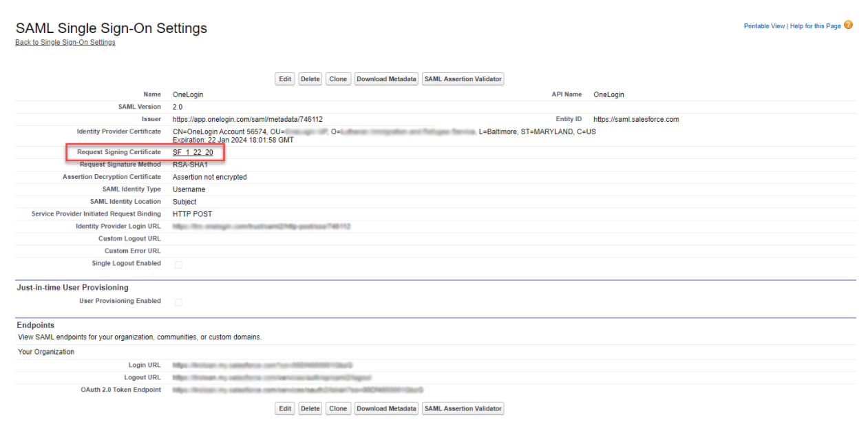Click the Clone button above the Name row

pyautogui.click(x=338, y=79)
